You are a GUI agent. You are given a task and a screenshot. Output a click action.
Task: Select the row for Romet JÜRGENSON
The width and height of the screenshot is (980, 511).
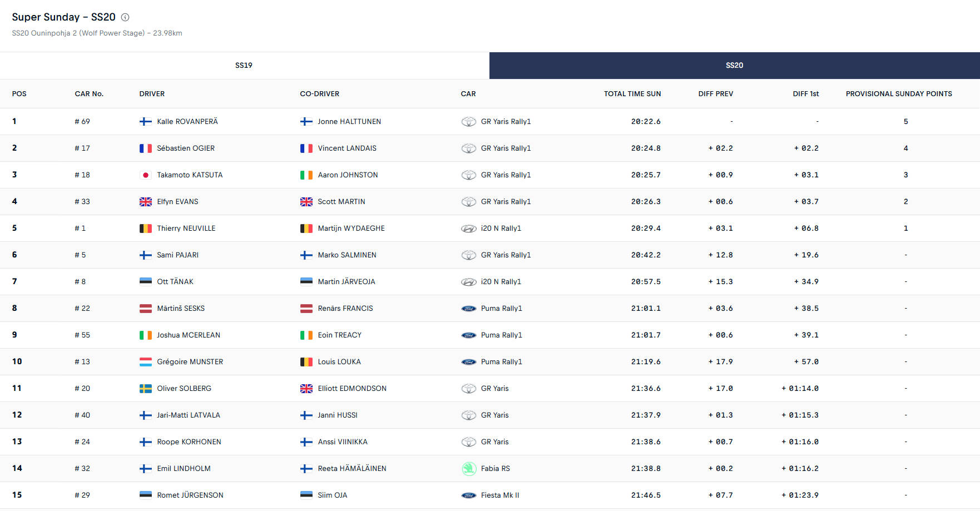click(x=490, y=495)
